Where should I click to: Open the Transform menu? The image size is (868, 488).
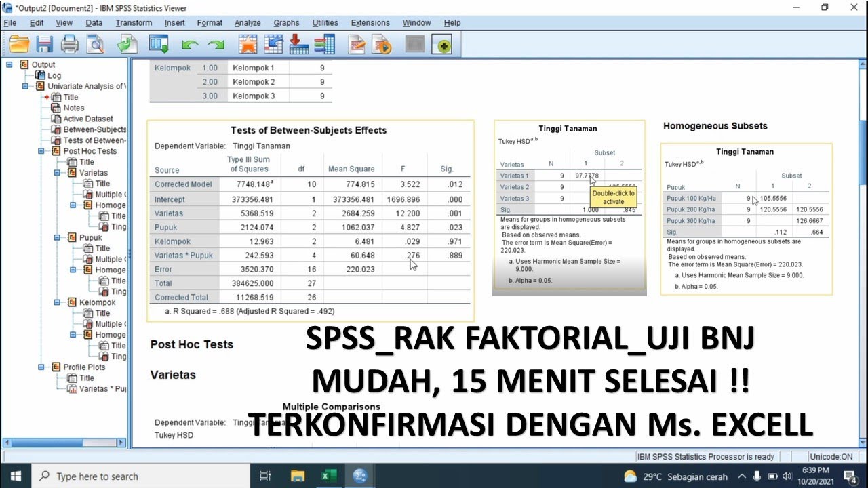tap(134, 23)
